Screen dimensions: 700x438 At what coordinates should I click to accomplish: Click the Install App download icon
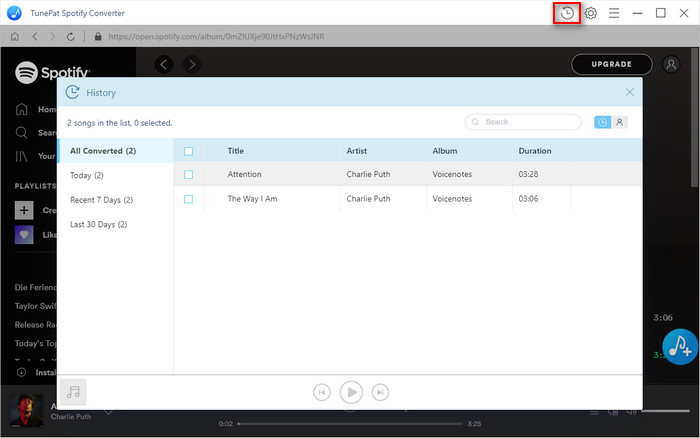click(21, 372)
